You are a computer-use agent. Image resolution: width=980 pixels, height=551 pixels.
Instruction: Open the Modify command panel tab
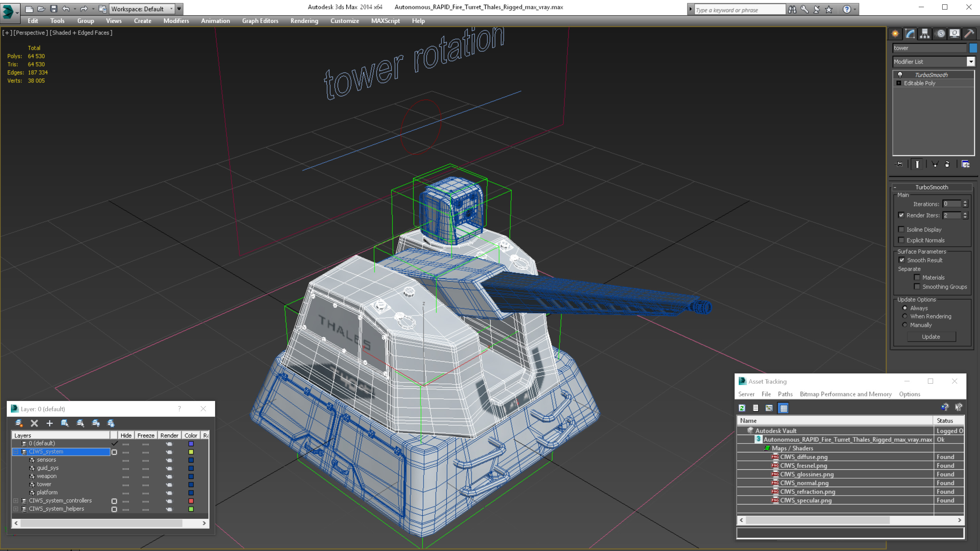(x=910, y=33)
